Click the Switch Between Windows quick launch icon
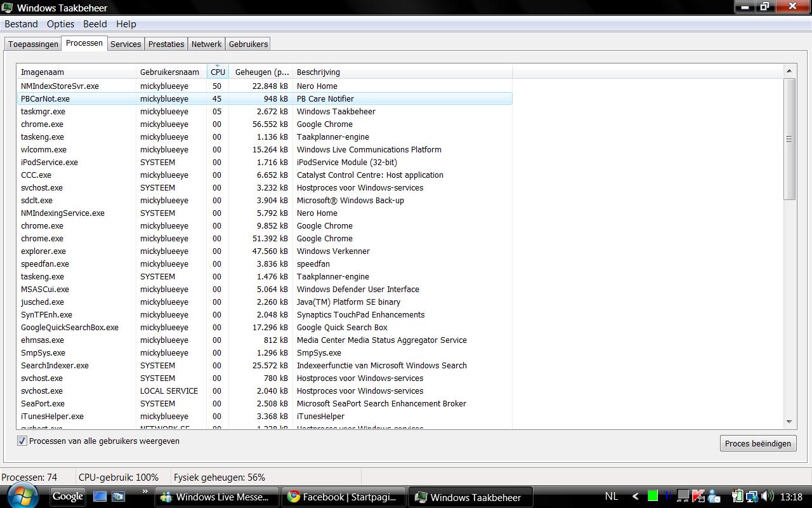 tap(119, 497)
